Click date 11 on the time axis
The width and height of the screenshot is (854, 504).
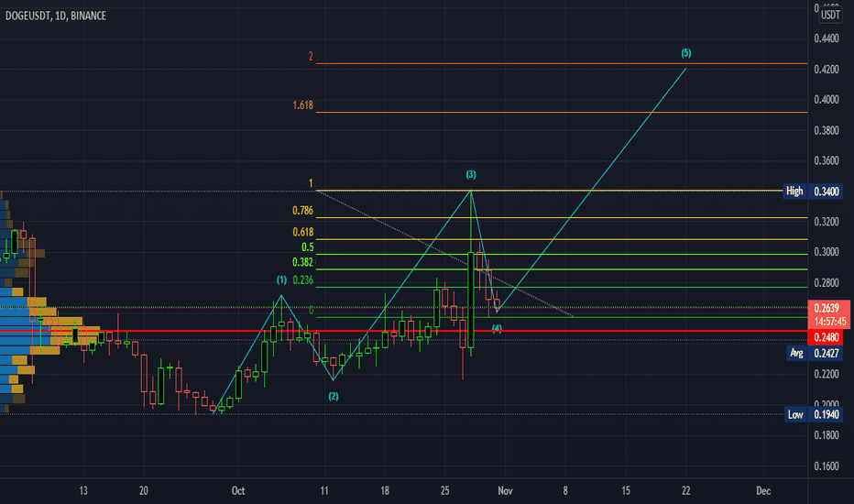tap(324, 491)
